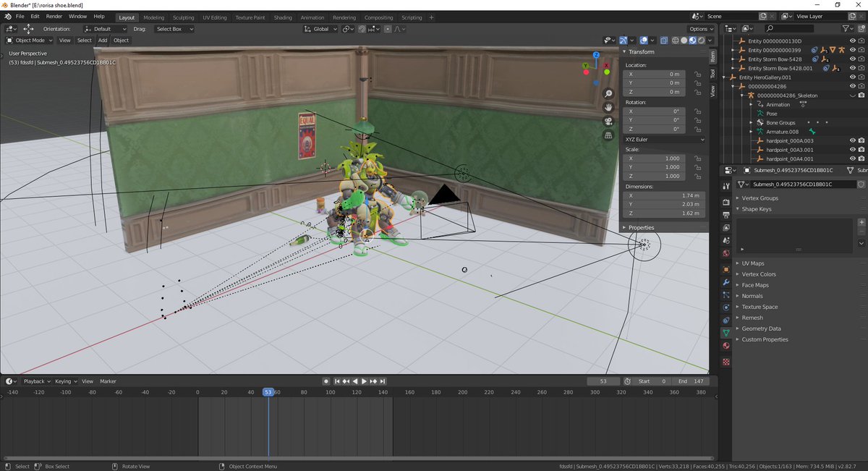Image resolution: width=868 pixels, height=471 pixels.
Task: Select rendered viewport shading
Action: 702,41
